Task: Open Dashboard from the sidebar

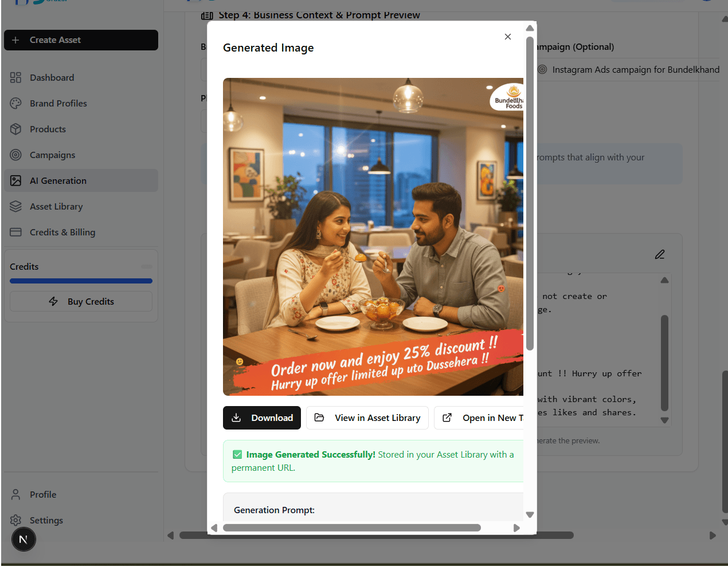Action: pos(52,78)
